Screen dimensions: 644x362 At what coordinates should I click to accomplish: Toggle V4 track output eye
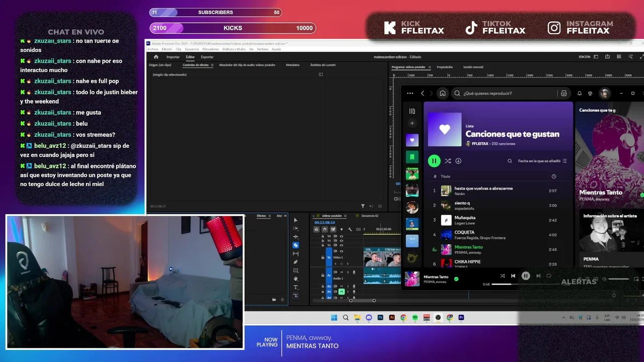342,236
